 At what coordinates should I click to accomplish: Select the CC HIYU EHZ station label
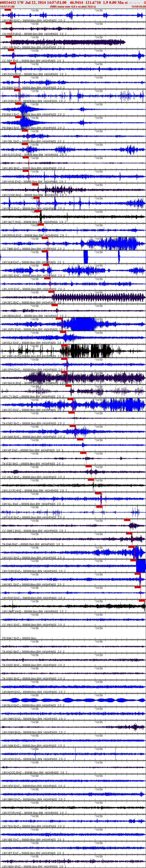(x=33, y=625)
